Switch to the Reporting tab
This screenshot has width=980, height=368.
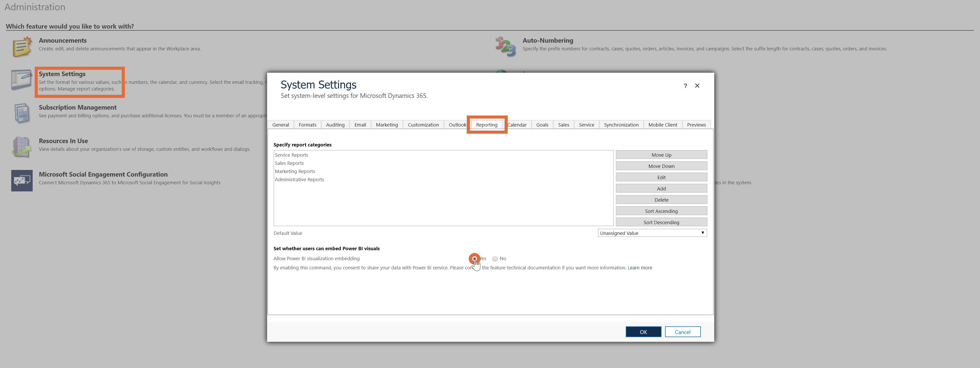point(487,124)
